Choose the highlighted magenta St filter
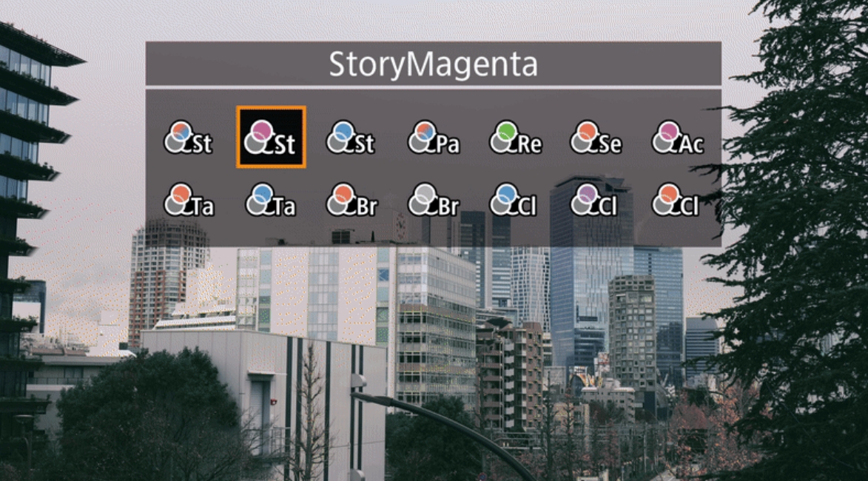This screenshot has width=868, height=481. 271,138
